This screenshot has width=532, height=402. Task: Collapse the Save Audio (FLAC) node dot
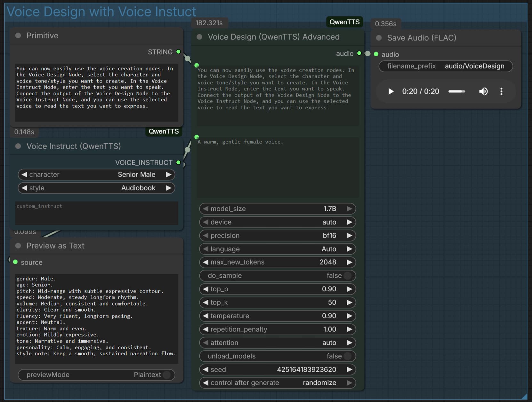(x=379, y=38)
